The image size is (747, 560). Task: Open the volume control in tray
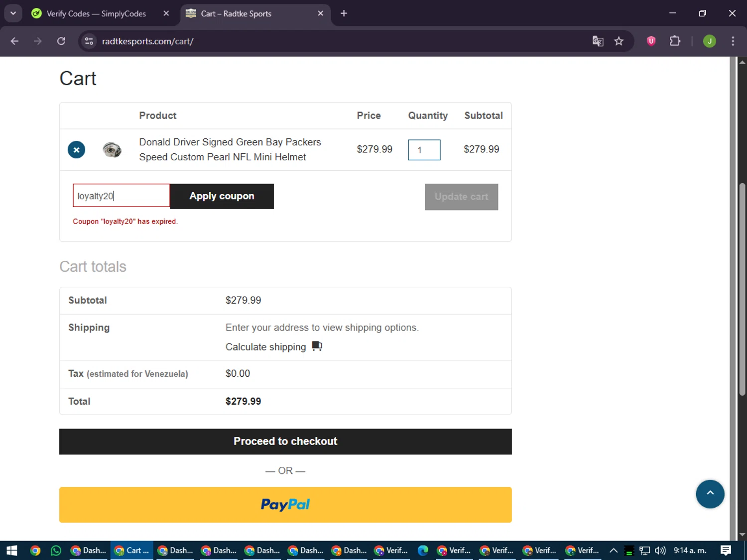(660, 550)
